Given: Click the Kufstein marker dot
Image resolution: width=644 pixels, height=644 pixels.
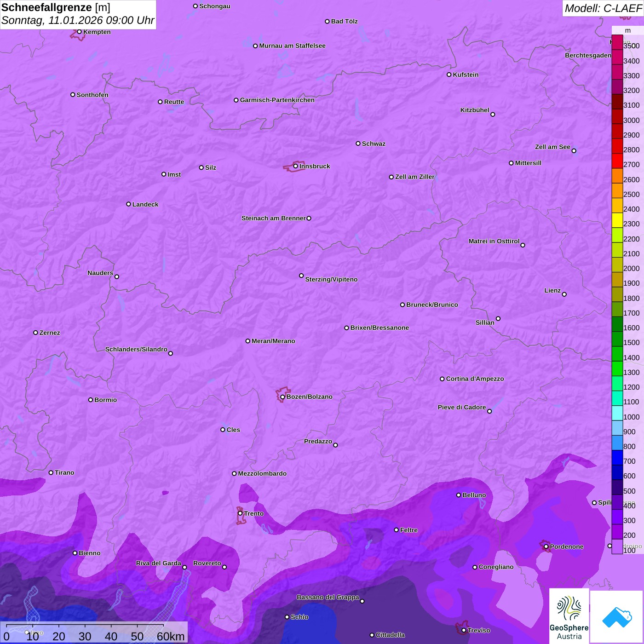Looking at the screenshot, I should click(x=449, y=75).
